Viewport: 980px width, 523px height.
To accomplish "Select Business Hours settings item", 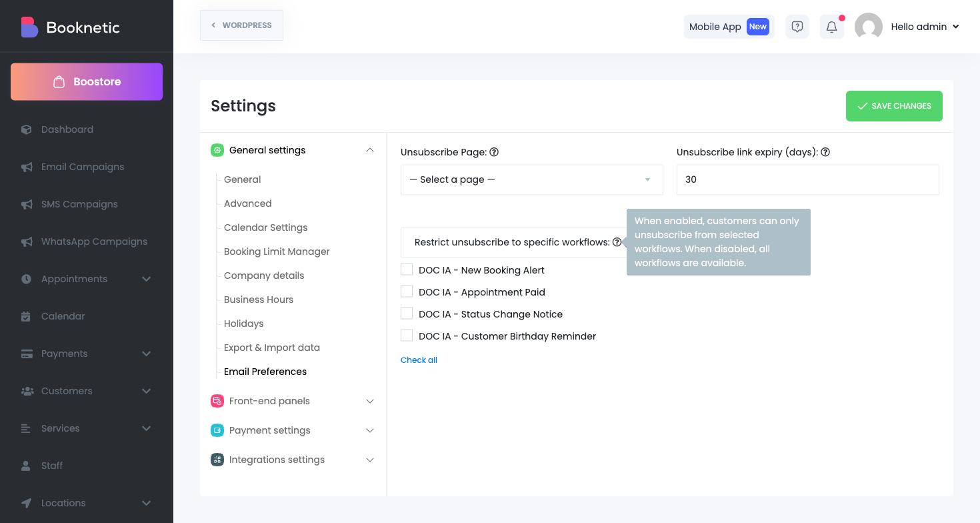I will [x=259, y=300].
